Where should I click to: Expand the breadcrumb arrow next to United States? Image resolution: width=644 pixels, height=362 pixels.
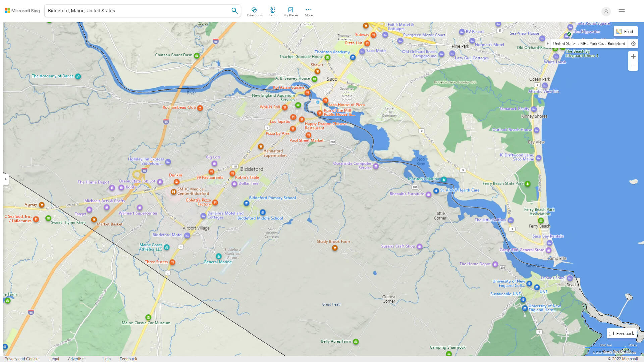pos(549,43)
